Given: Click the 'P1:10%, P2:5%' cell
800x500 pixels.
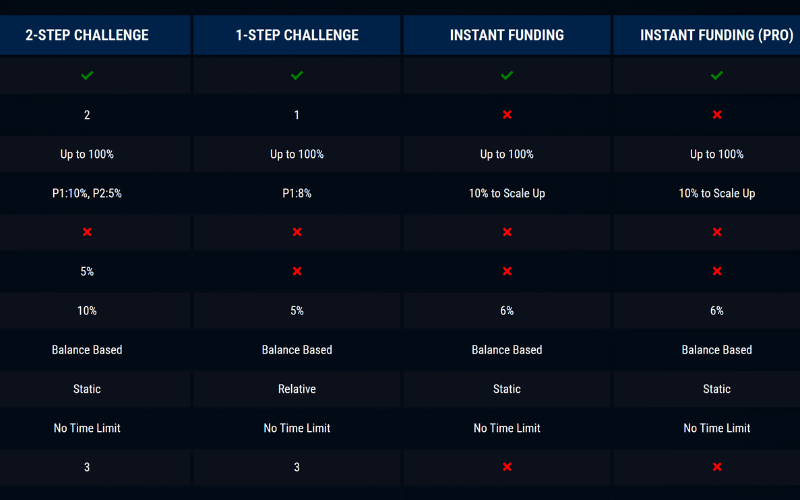Looking at the screenshot, I should coord(87,193).
